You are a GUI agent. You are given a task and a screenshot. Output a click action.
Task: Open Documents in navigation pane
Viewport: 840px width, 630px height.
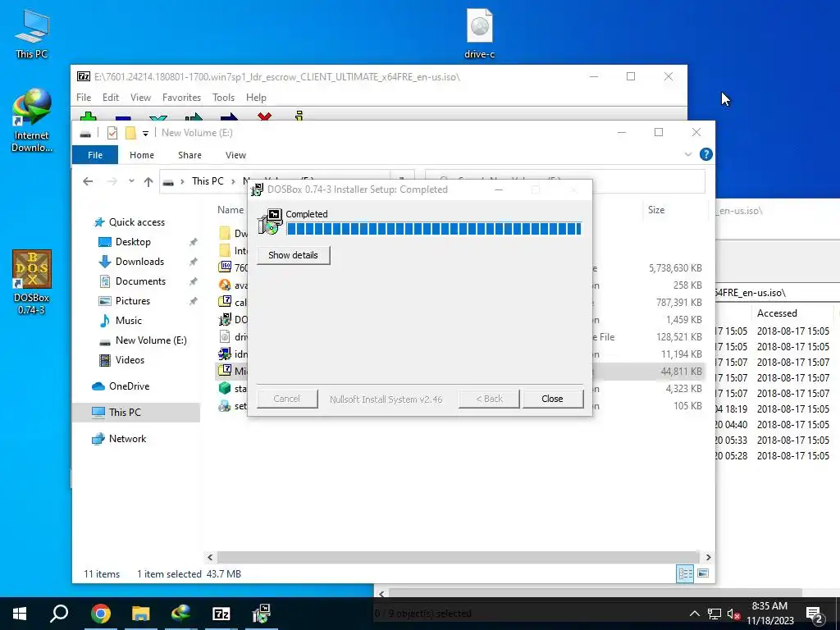click(x=140, y=281)
